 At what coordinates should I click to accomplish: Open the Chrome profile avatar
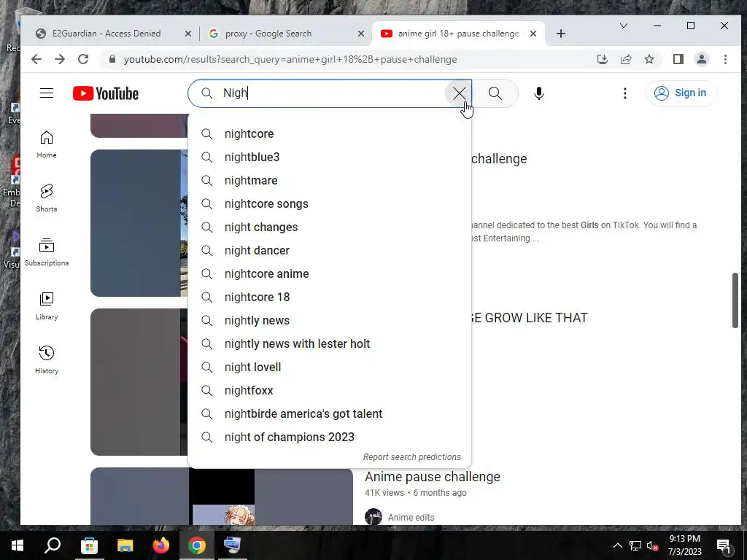pos(702,59)
